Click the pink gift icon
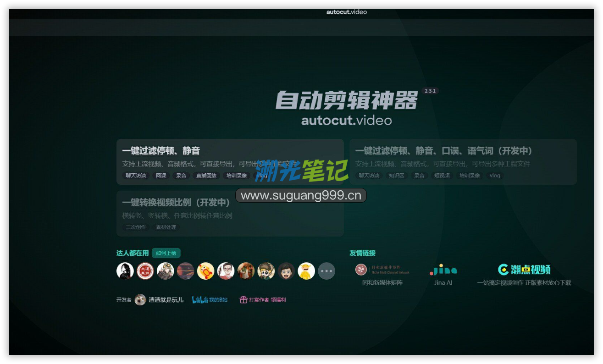The image size is (603, 364). [243, 300]
